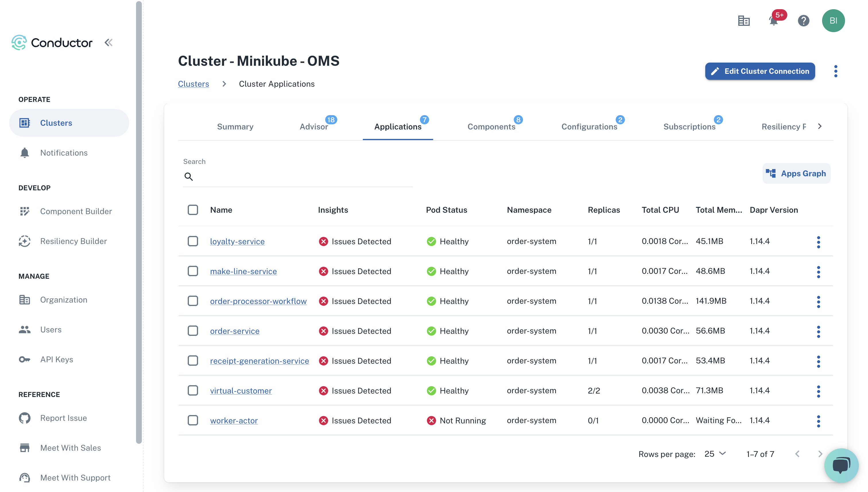Viewport: 868px width, 492px height.
Task: Click the three-dot menu icon for worker-actor
Action: pyautogui.click(x=819, y=421)
